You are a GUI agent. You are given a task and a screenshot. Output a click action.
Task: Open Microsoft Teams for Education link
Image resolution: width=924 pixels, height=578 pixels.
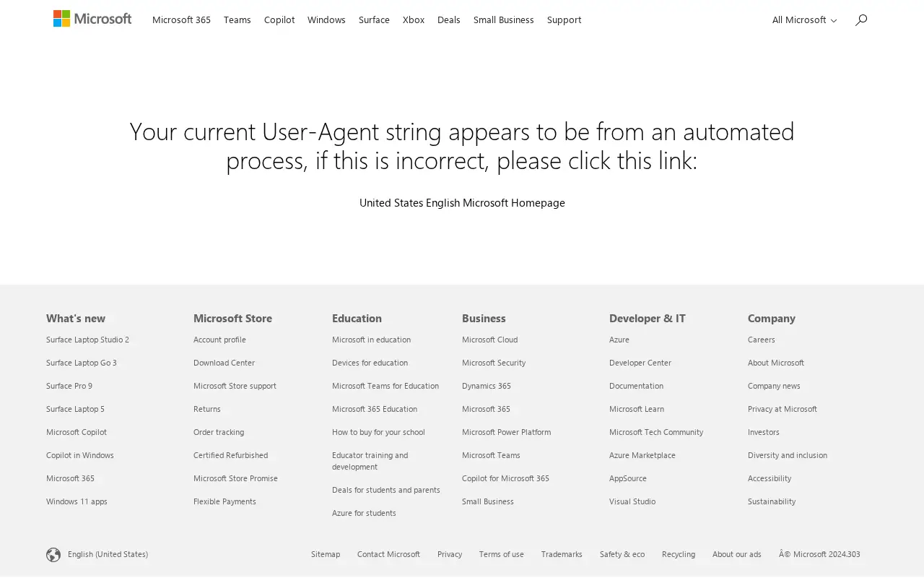click(x=385, y=386)
